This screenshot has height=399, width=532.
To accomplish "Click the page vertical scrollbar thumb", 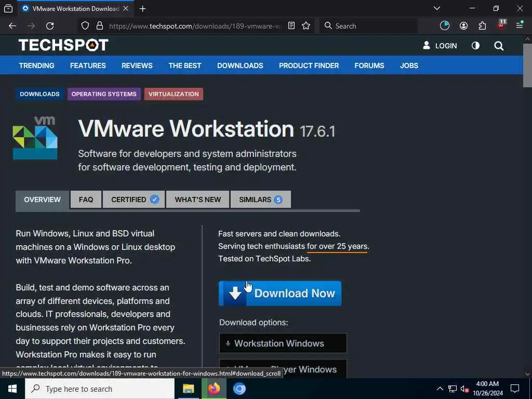I will [527, 65].
